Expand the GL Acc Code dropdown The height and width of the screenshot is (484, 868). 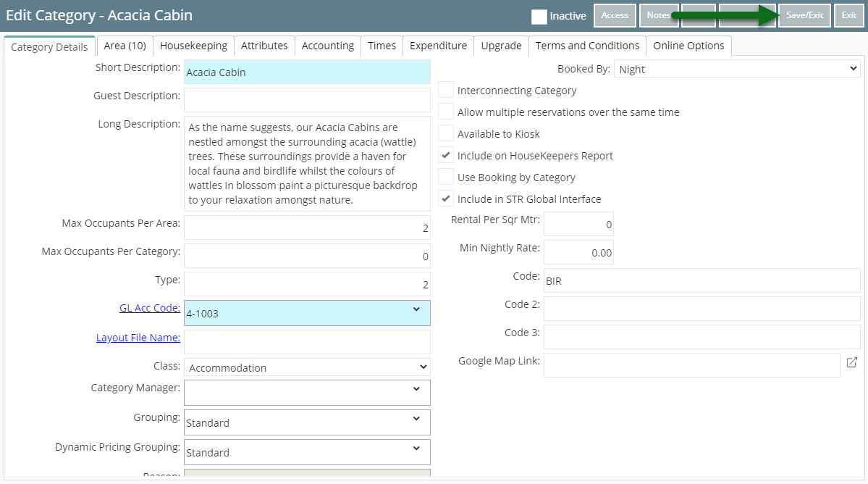pos(307,313)
